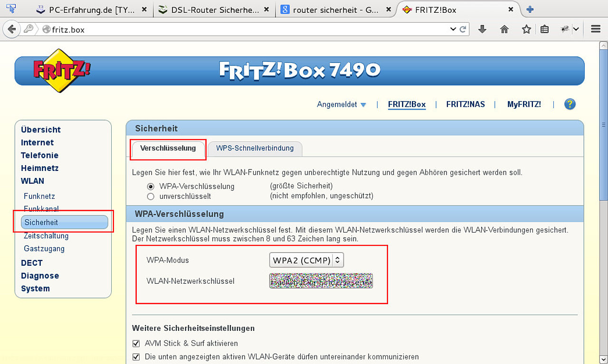Click the tab-list icon left of tabs
Image resolution: width=608 pixels, height=364 pixels.
(11, 9)
